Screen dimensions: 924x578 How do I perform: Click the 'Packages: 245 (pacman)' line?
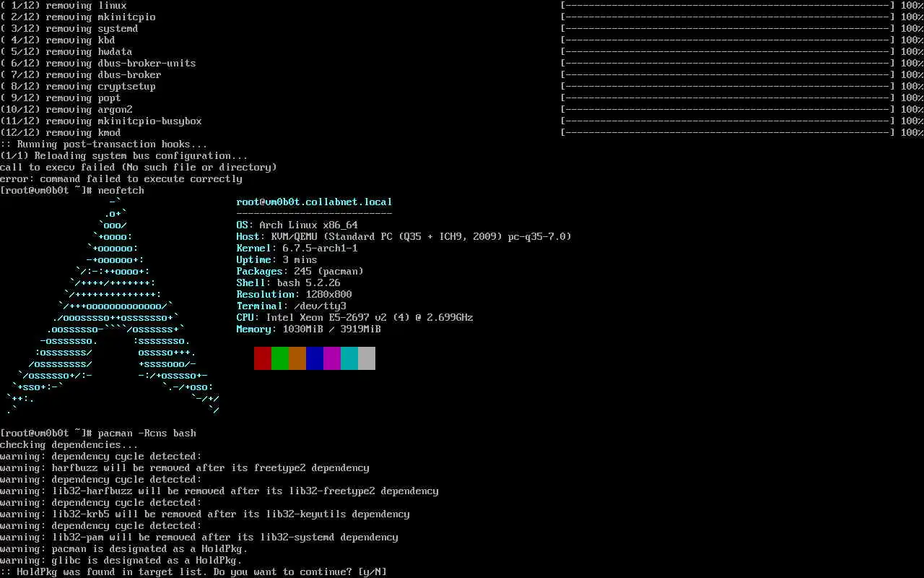300,272
